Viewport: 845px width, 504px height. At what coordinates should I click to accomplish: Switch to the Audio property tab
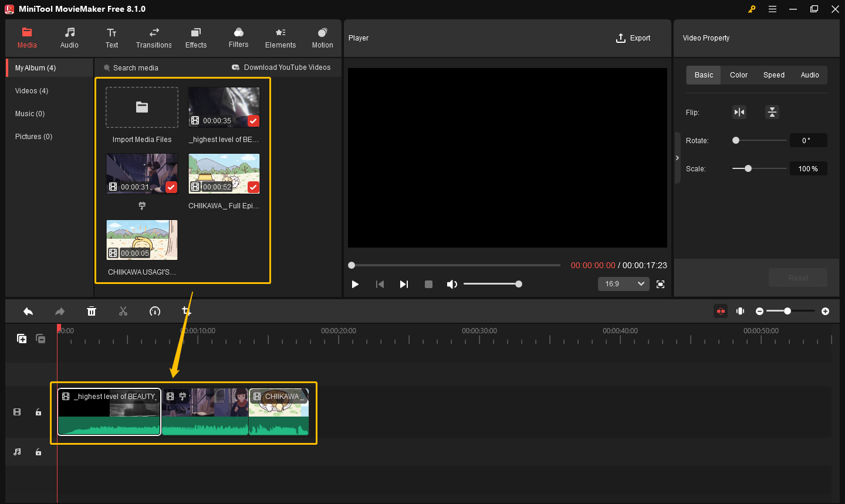(x=810, y=75)
